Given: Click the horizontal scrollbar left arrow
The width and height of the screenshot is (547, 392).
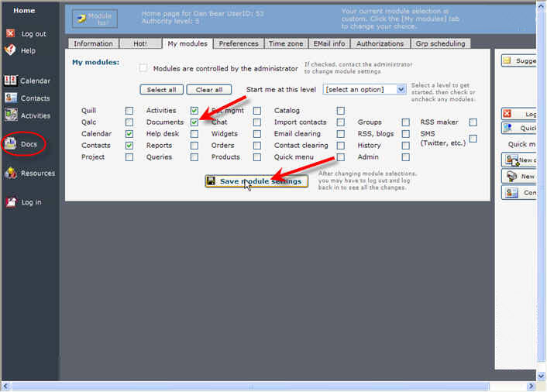Looking at the screenshot, I should (x=6, y=386).
